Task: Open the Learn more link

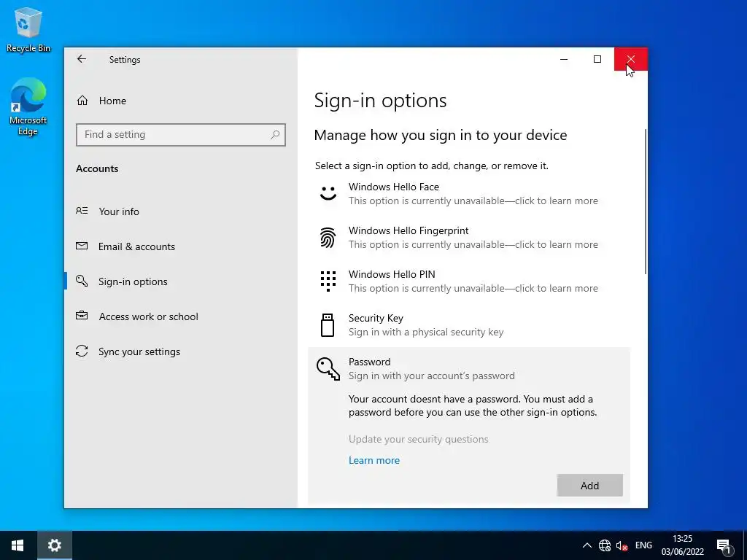Action: pyautogui.click(x=374, y=461)
